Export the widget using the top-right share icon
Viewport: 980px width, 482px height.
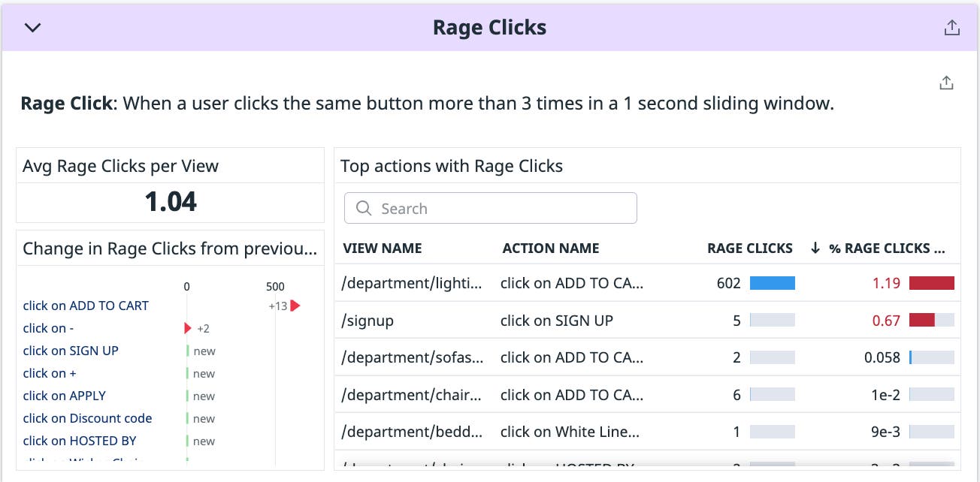952,26
